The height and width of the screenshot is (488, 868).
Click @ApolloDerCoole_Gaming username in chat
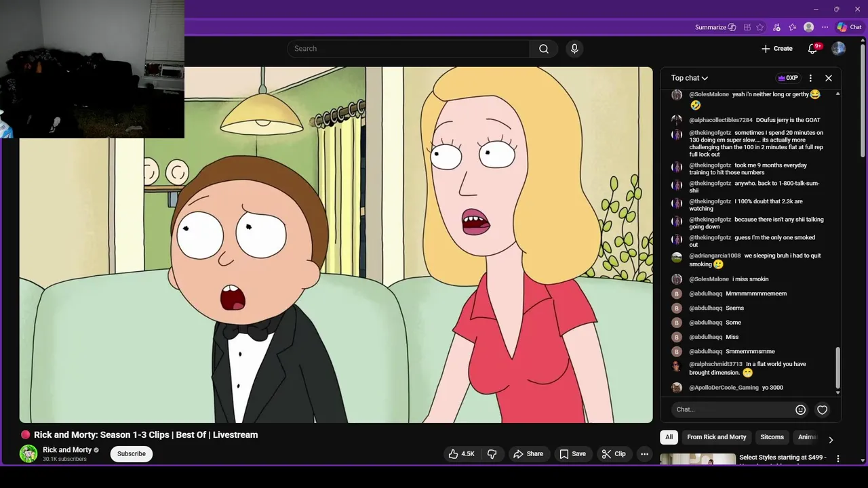[724, 388]
